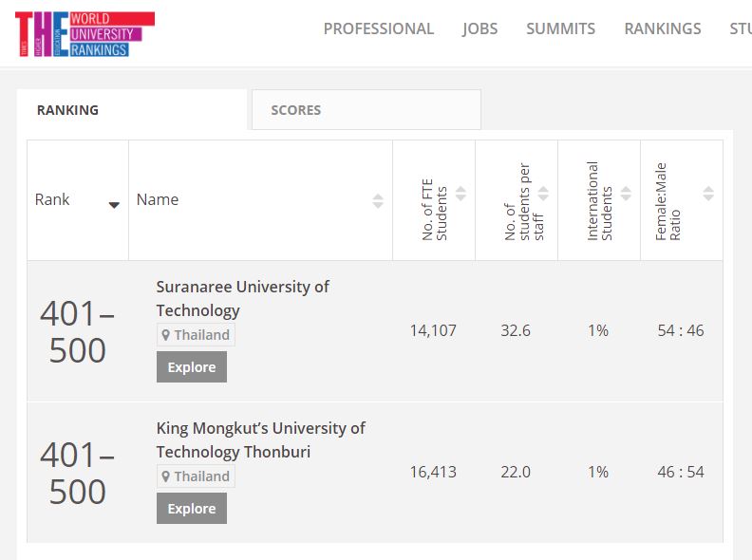Click the International Students header label

click(x=599, y=201)
